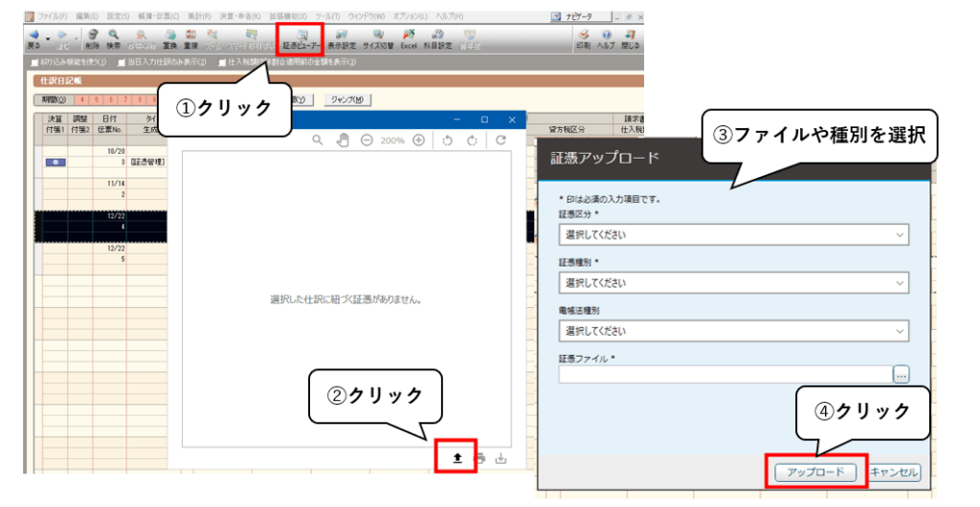
Task: Toggle 当日入力仕訳のみ表示 checkbox
Action: click(122, 63)
